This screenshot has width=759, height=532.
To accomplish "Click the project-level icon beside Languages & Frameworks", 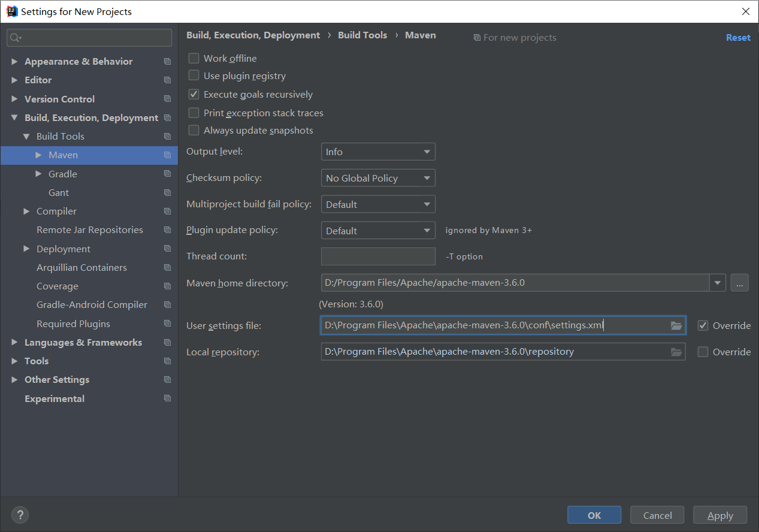I will pos(167,343).
